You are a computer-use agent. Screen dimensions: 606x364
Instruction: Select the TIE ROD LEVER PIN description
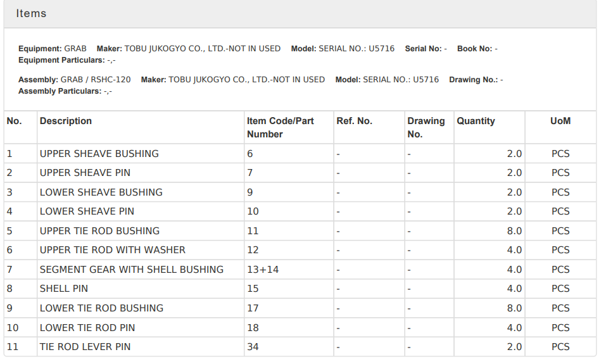pos(85,347)
